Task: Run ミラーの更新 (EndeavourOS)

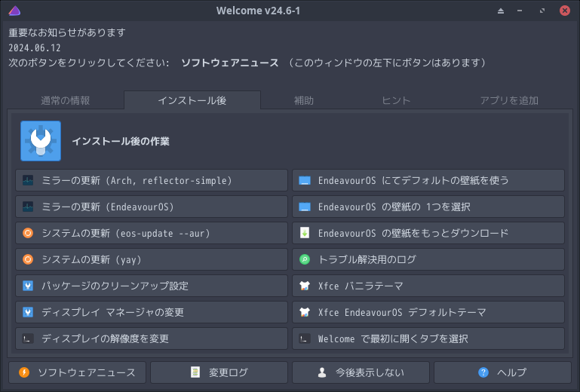Action: [x=152, y=207]
